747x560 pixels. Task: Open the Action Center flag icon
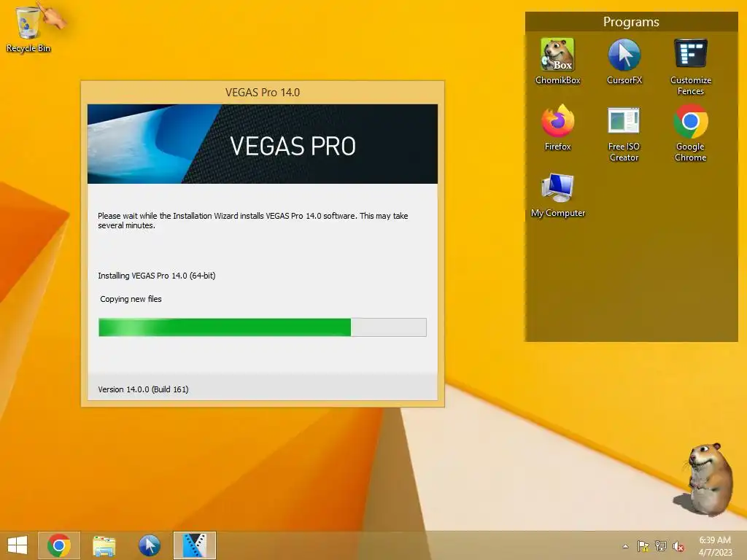643,546
